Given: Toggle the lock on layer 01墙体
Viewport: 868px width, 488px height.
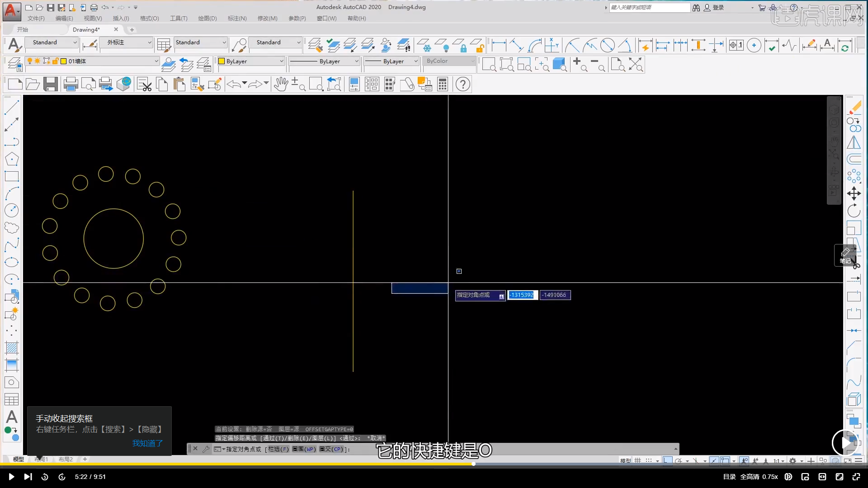Looking at the screenshot, I should coord(55,61).
